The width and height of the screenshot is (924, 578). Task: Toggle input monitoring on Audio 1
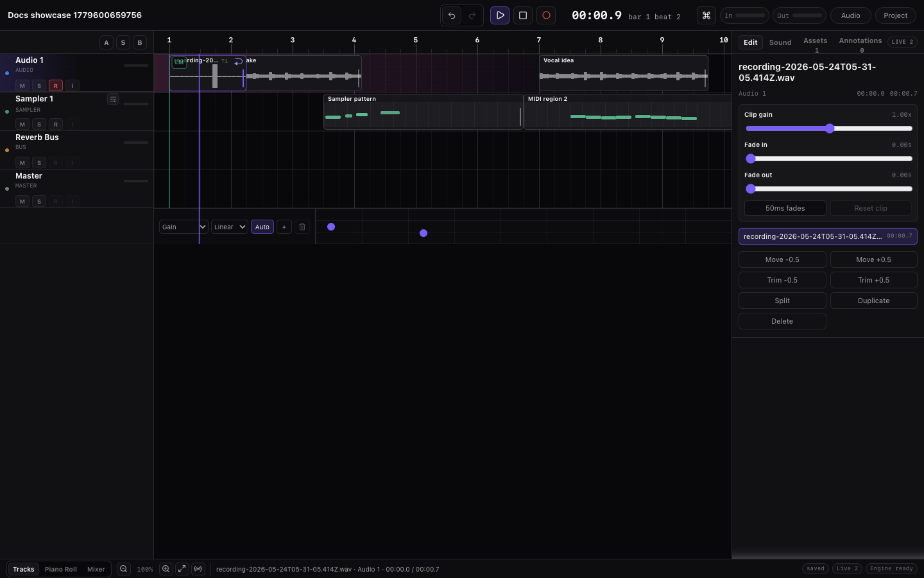73,85
